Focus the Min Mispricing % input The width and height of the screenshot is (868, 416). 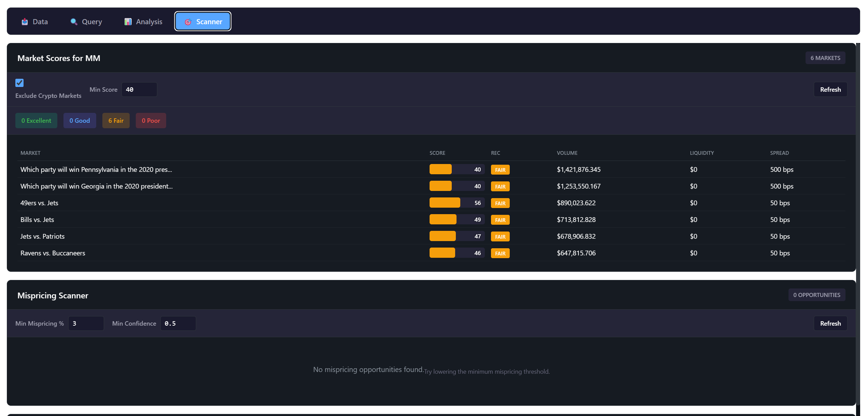(86, 324)
